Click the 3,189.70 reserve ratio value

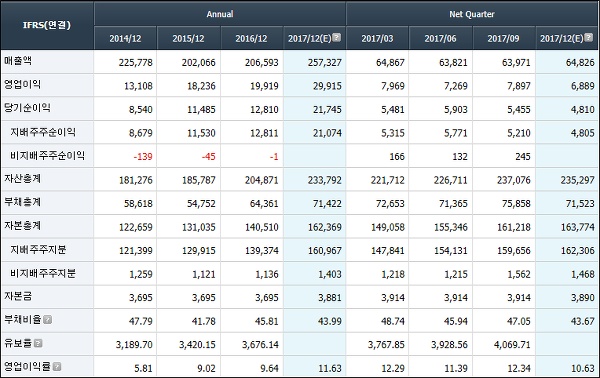(x=134, y=345)
